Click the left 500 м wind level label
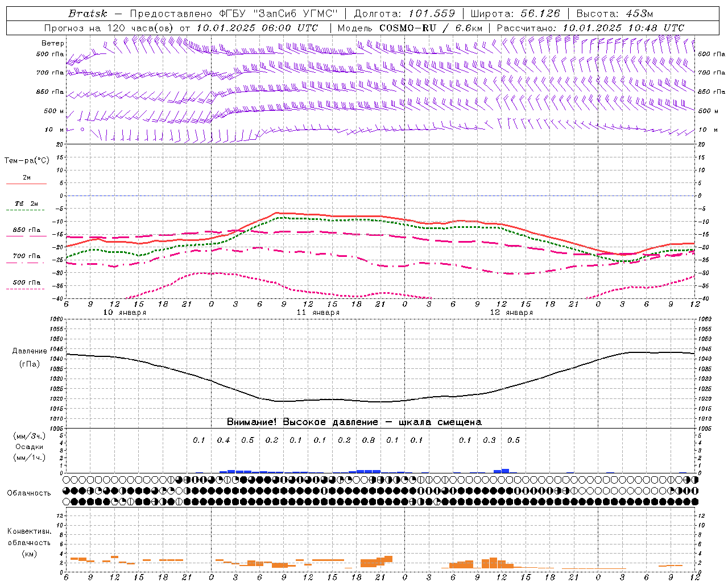Screen dimensions: 728x582 [x=54, y=111]
